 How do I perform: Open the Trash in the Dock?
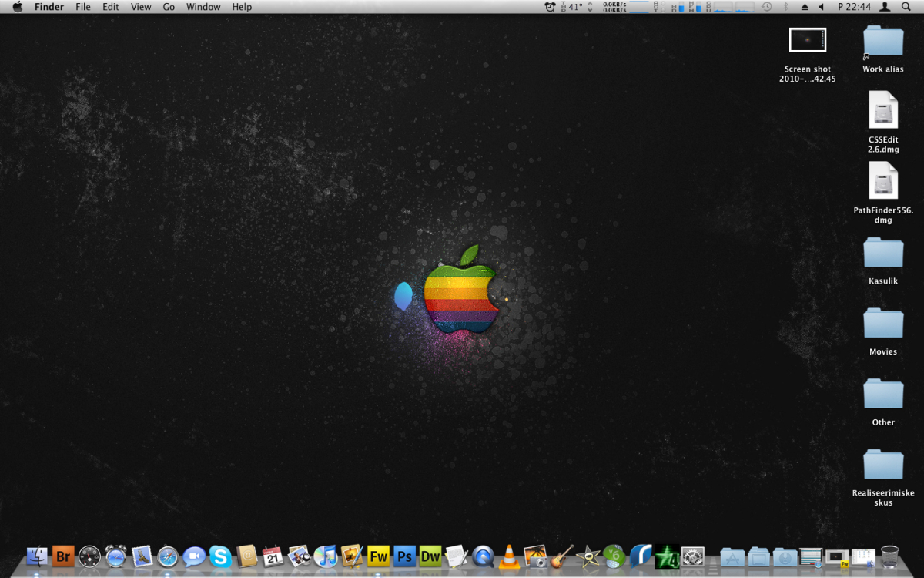point(889,556)
